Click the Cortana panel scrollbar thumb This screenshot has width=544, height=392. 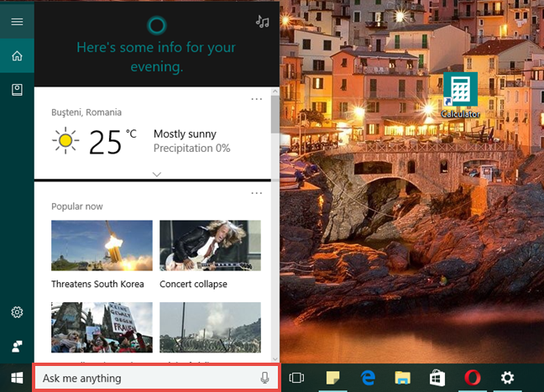point(275,114)
